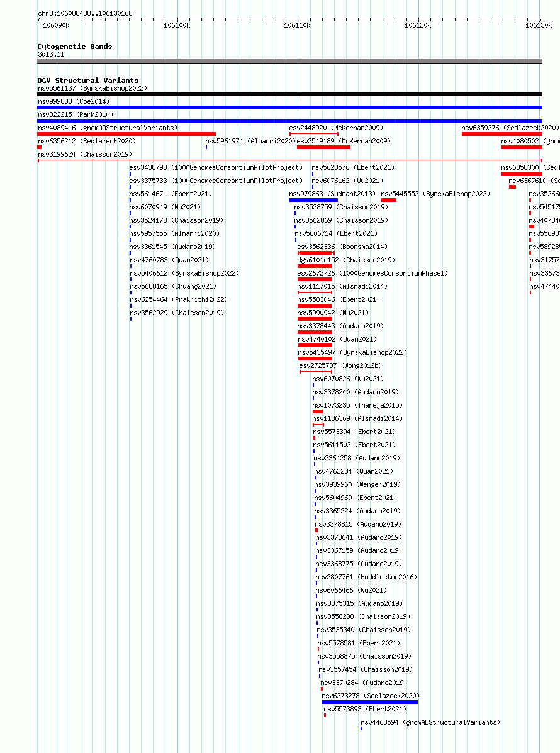560x753 pixels.
Task: Click nsv4760783 (Quan2021) label
Action: pyautogui.click(x=169, y=260)
